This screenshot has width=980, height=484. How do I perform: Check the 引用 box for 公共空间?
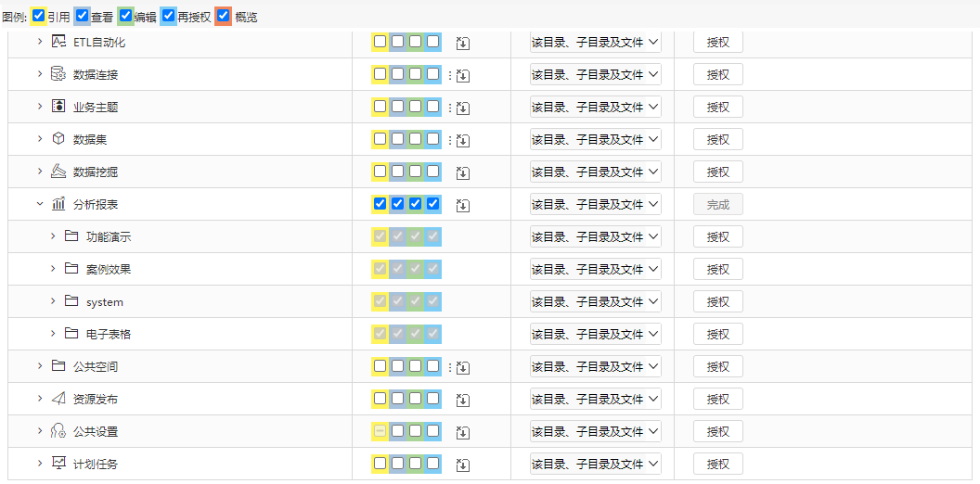[380, 366]
